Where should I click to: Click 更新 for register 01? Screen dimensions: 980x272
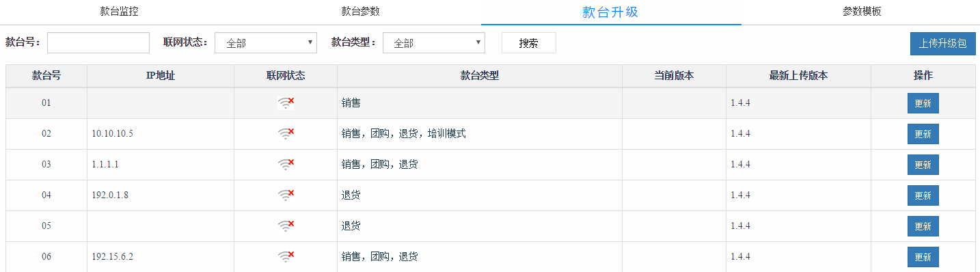tap(923, 103)
